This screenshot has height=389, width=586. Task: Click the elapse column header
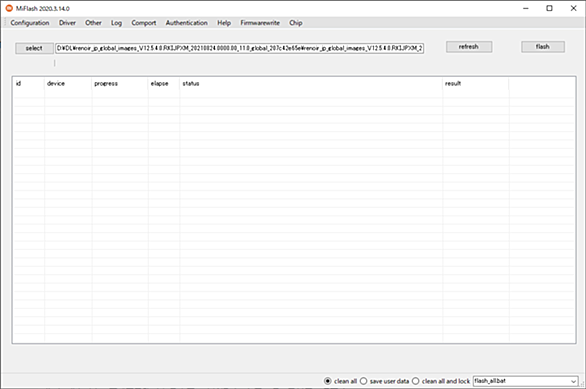(164, 83)
